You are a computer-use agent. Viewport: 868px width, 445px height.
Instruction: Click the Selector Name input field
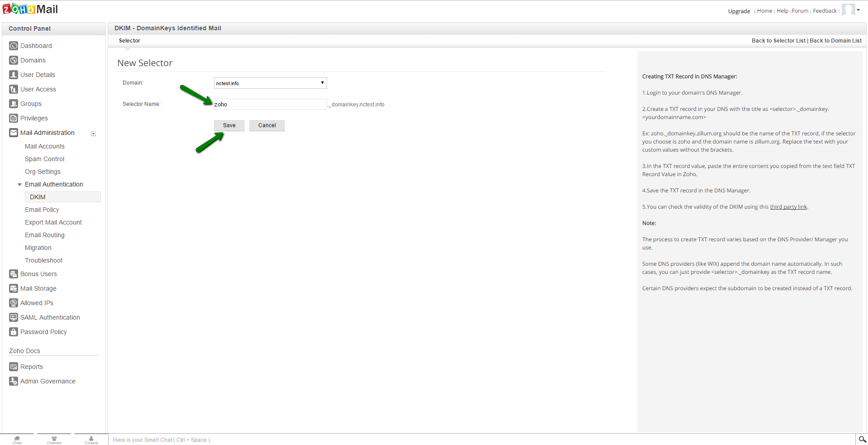tap(270, 104)
